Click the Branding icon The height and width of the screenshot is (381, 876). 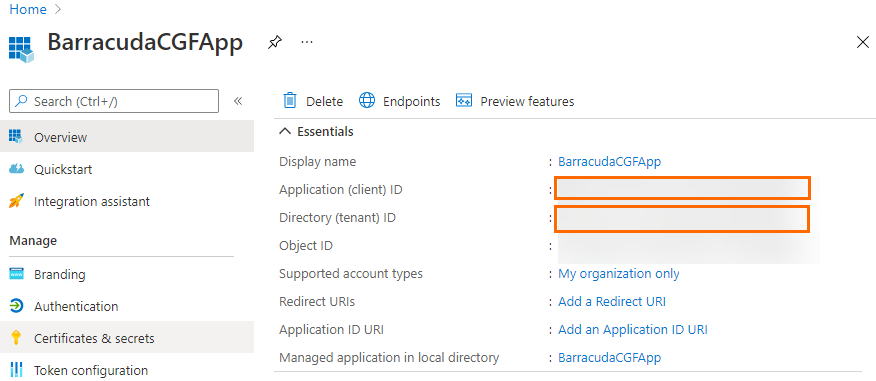click(x=16, y=274)
